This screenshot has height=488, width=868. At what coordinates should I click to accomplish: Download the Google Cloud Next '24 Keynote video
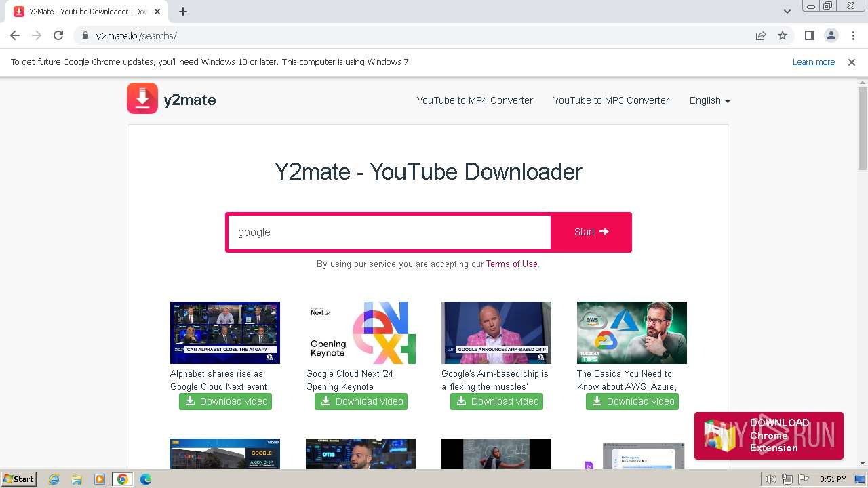point(361,401)
